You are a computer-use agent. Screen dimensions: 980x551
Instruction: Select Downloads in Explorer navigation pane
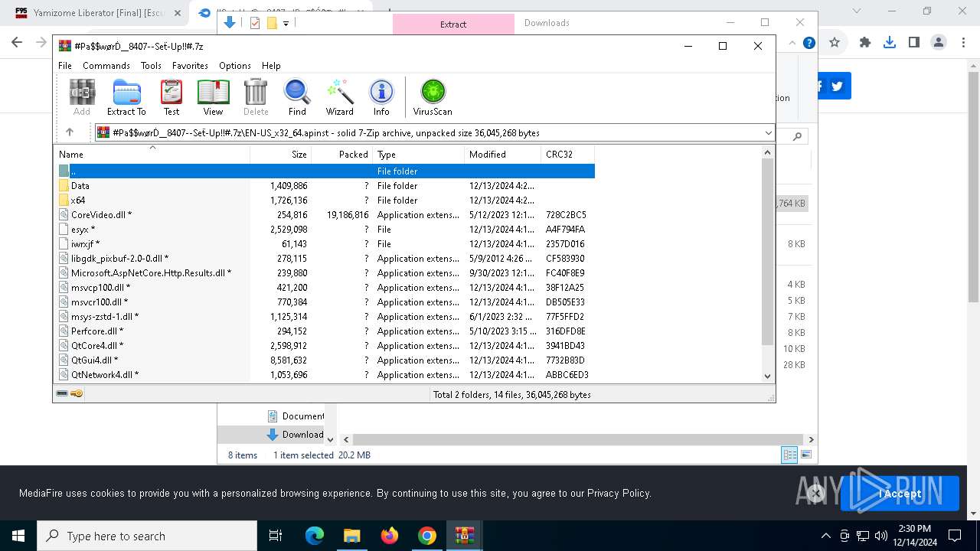[x=296, y=435]
